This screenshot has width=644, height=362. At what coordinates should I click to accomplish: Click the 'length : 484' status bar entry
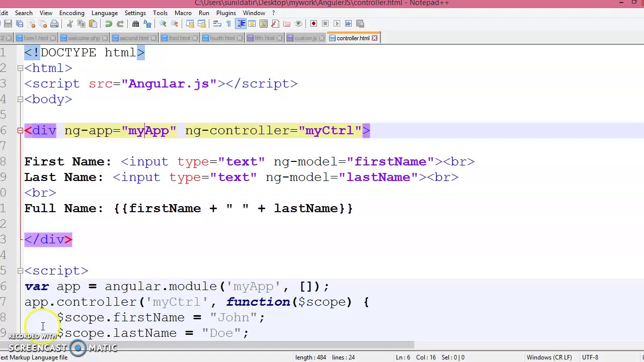point(311,357)
